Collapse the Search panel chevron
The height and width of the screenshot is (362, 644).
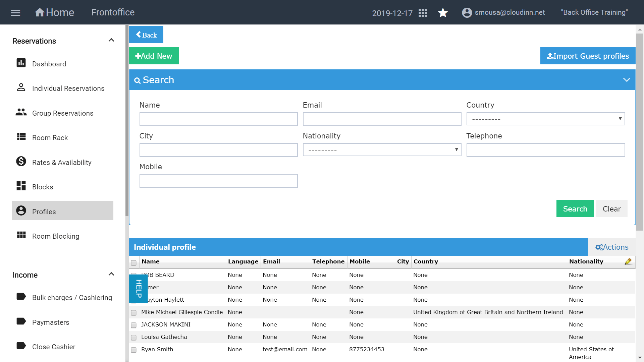pyautogui.click(x=627, y=80)
